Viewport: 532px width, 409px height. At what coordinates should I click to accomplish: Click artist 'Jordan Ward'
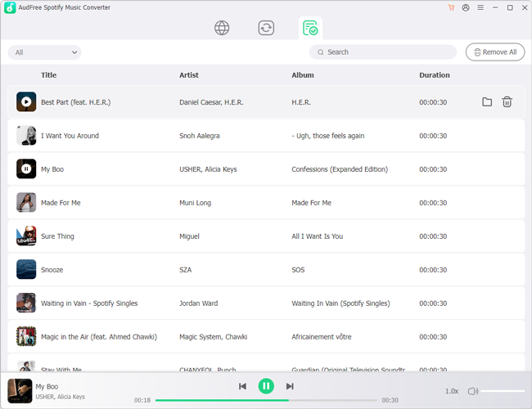(199, 303)
